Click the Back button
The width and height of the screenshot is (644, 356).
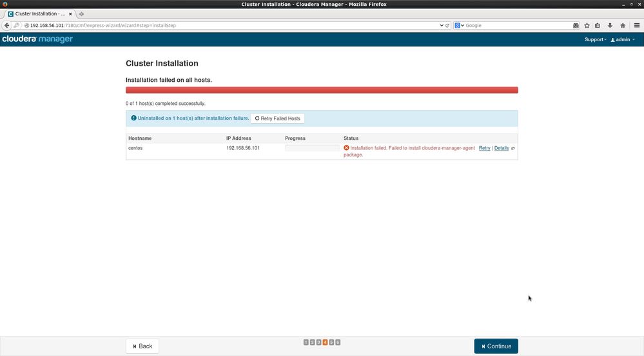click(x=142, y=346)
